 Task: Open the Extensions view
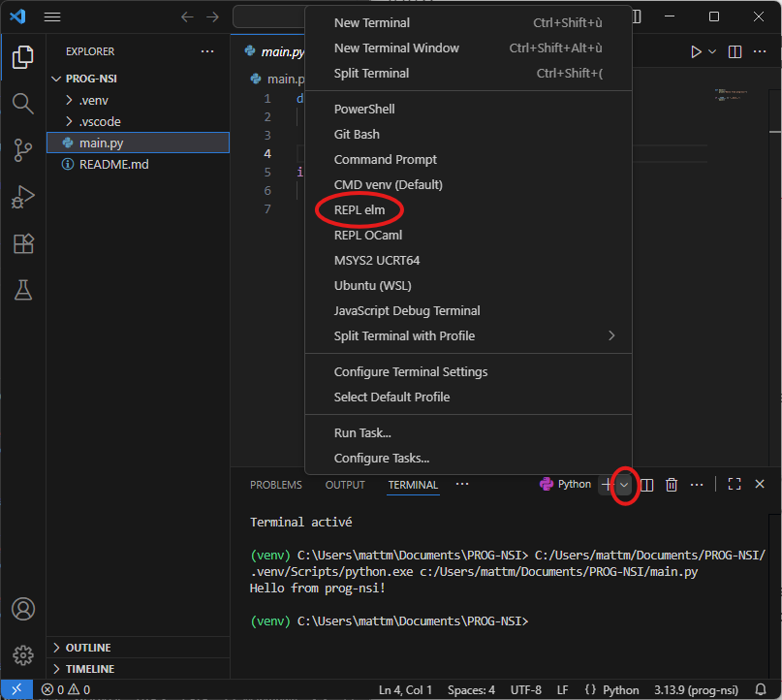pos(22,243)
